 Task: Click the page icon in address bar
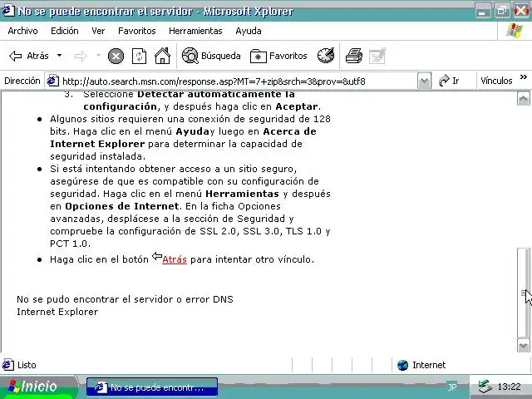(x=52, y=81)
